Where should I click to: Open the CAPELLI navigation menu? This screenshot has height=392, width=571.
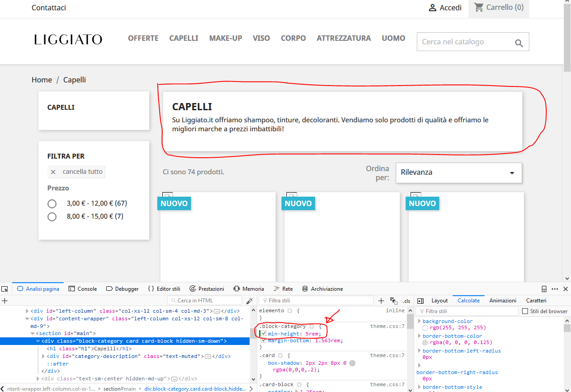click(184, 39)
